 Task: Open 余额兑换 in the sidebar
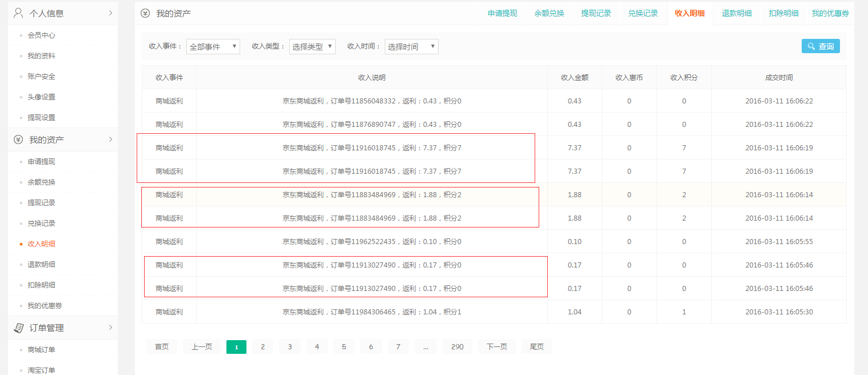coord(41,182)
